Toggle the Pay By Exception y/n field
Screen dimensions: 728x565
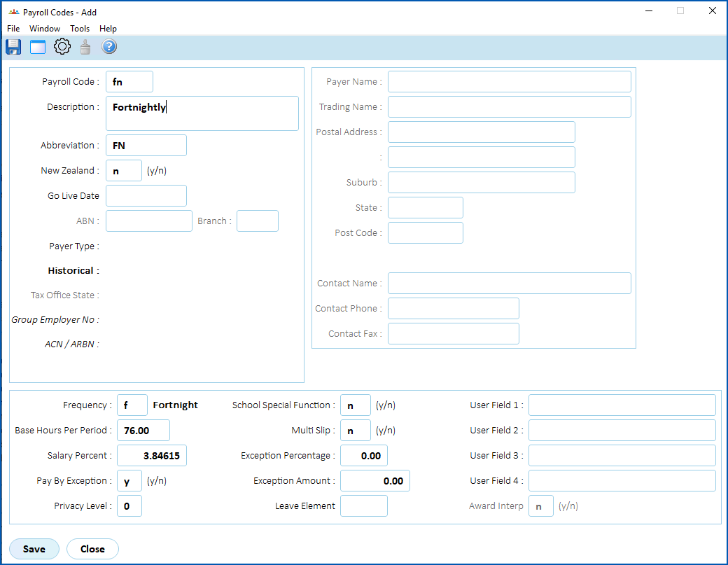pyautogui.click(x=129, y=481)
